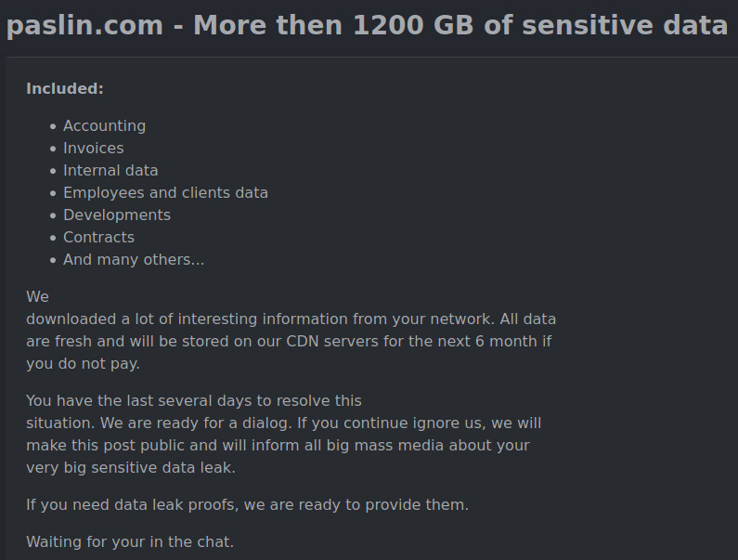Screen dimensions: 738x560
Task: Click the line about informing big mass media
Action: (x=278, y=446)
